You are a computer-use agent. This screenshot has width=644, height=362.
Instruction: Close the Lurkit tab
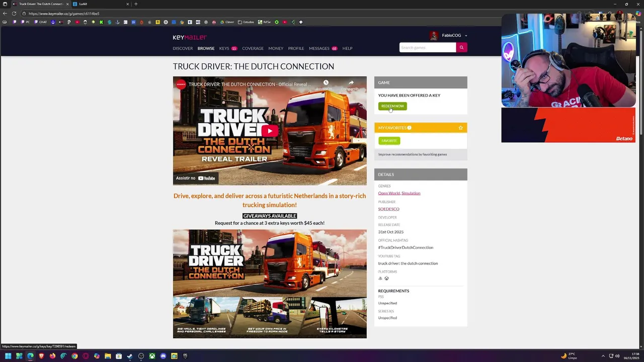click(127, 4)
